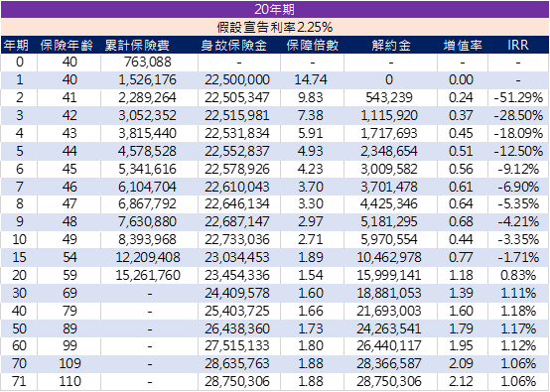
Task: Click the 身故保險金 column header
Action: coord(234,46)
